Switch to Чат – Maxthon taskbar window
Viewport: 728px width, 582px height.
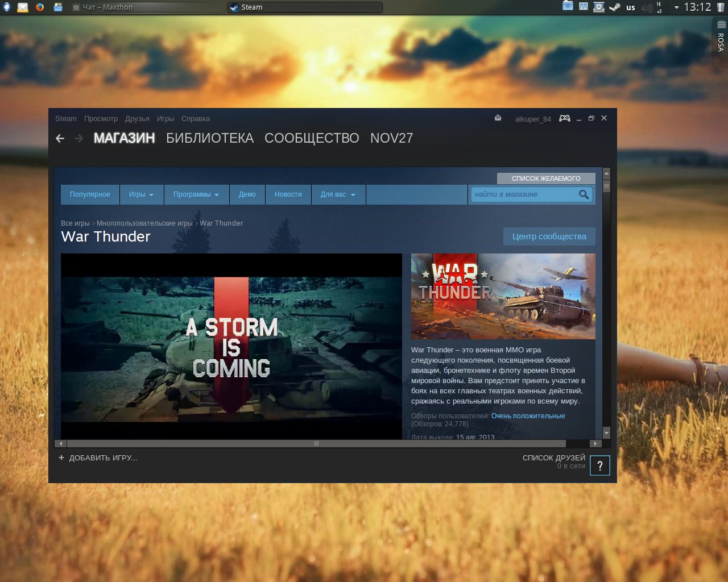(148, 7)
